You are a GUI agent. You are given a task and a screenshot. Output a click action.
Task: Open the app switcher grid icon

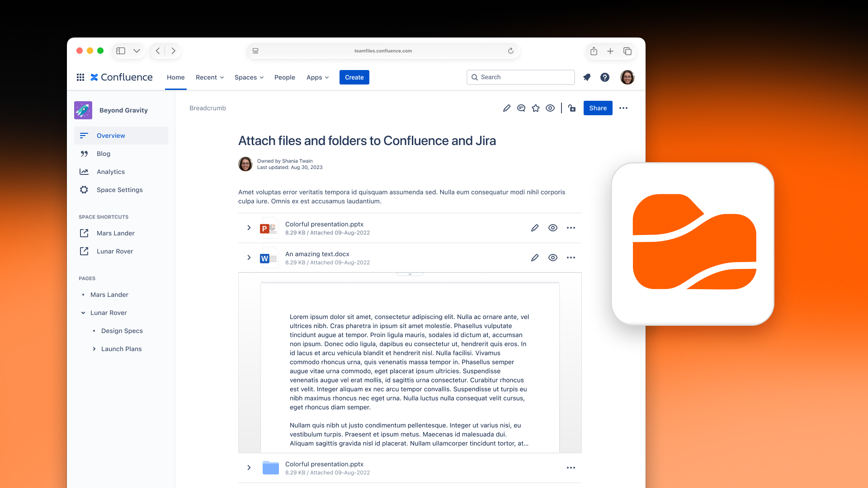[x=80, y=77]
